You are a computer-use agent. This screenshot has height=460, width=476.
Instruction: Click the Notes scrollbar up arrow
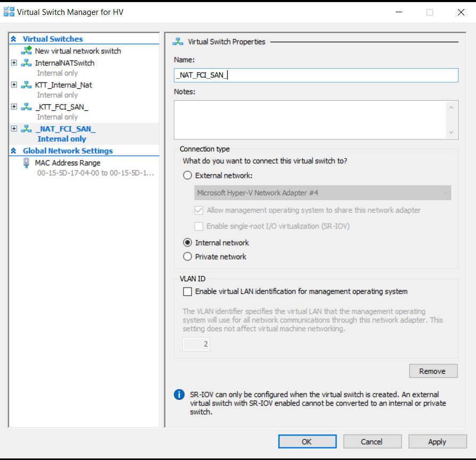451,107
